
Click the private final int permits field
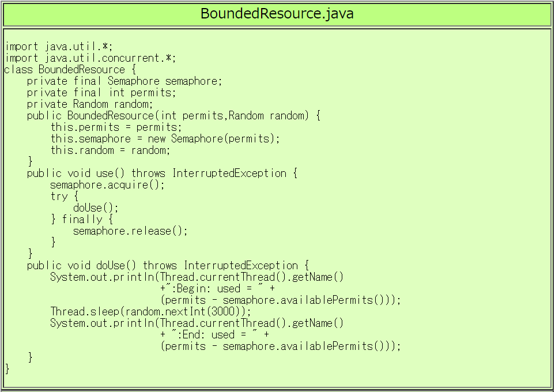(101, 93)
